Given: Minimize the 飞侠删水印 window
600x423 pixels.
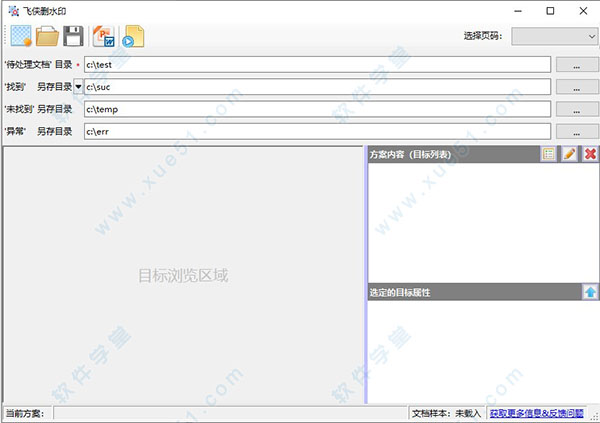Looking at the screenshot, I should 518,11.
